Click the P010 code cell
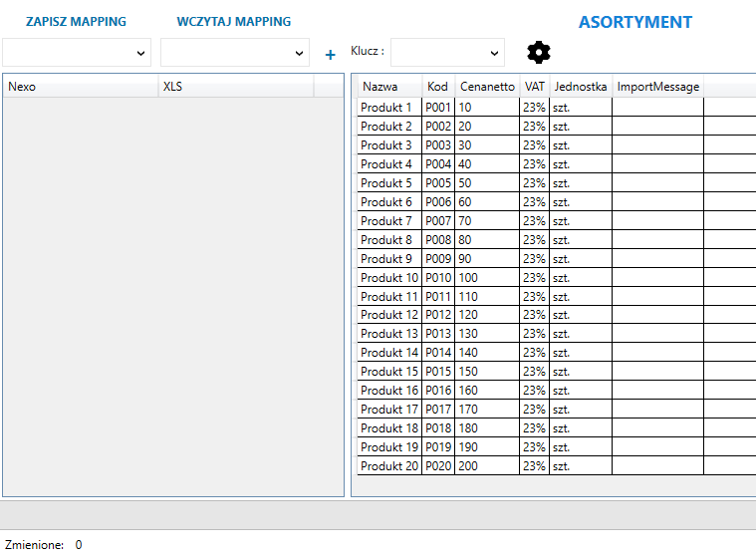 point(438,278)
